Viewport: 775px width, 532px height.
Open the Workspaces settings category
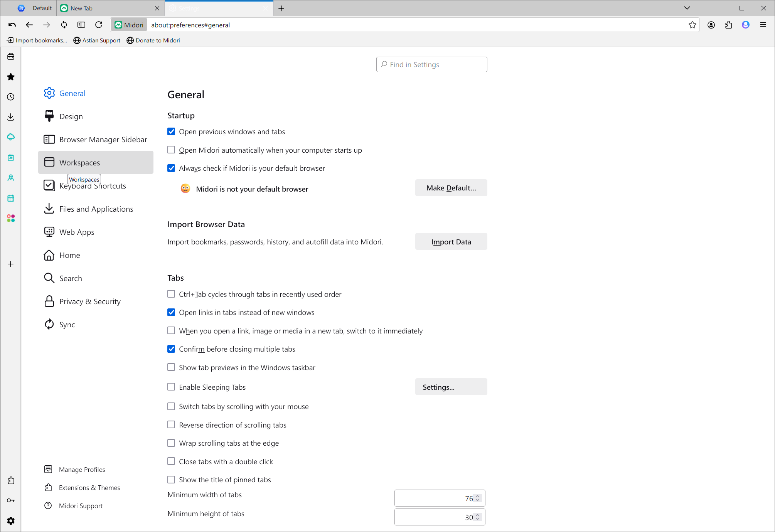click(x=96, y=162)
